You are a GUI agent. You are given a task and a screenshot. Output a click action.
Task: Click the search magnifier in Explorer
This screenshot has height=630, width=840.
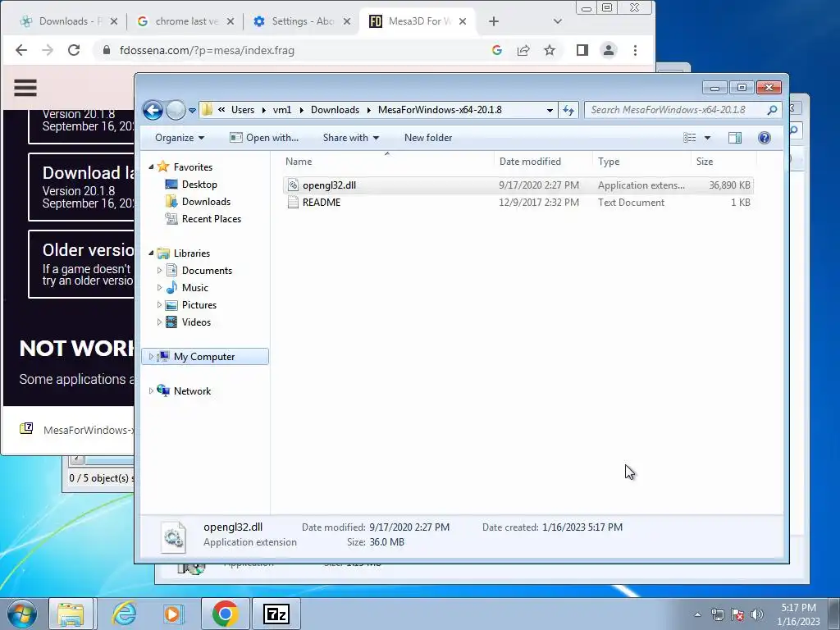tap(772, 110)
